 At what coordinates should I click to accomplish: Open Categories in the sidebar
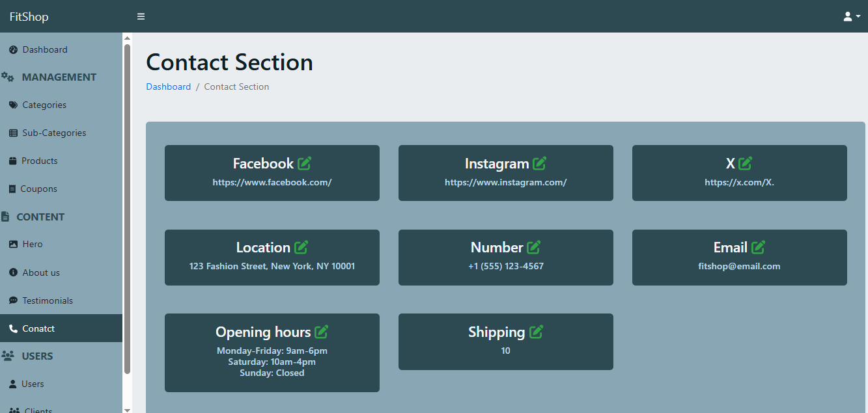(44, 105)
